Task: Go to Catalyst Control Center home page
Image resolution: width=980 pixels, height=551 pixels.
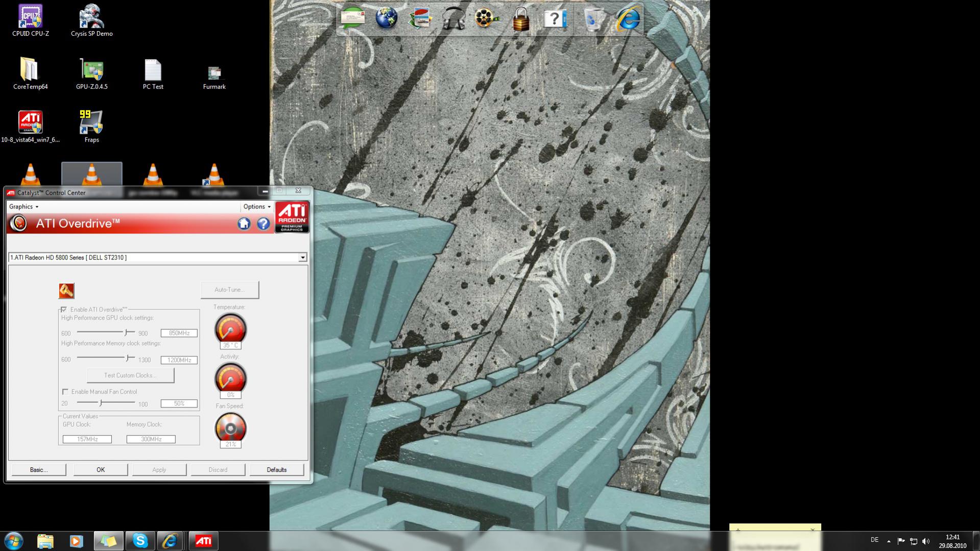Action: point(244,224)
